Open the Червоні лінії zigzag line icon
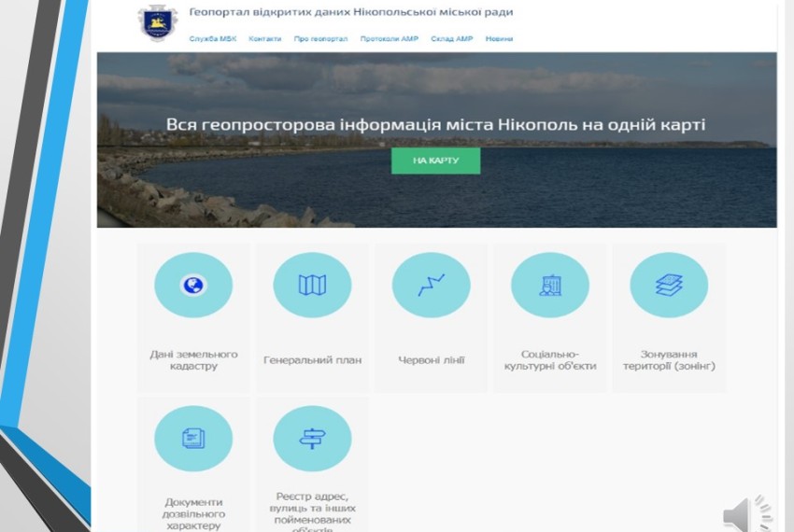794x532 pixels. point(431,285)
